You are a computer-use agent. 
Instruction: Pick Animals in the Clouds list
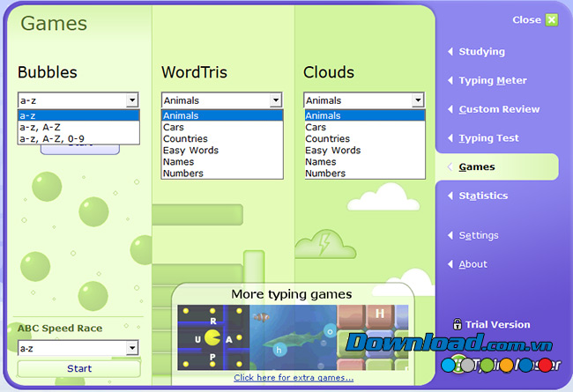[365, 115]
